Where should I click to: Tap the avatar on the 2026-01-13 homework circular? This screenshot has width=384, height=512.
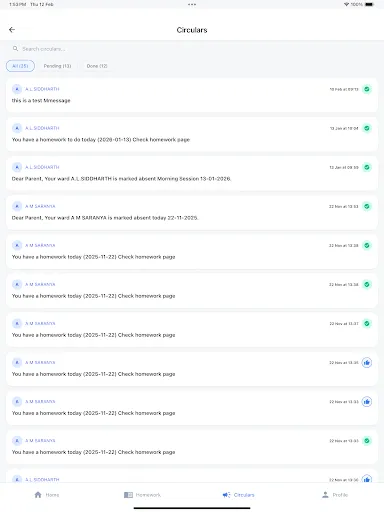17,128
